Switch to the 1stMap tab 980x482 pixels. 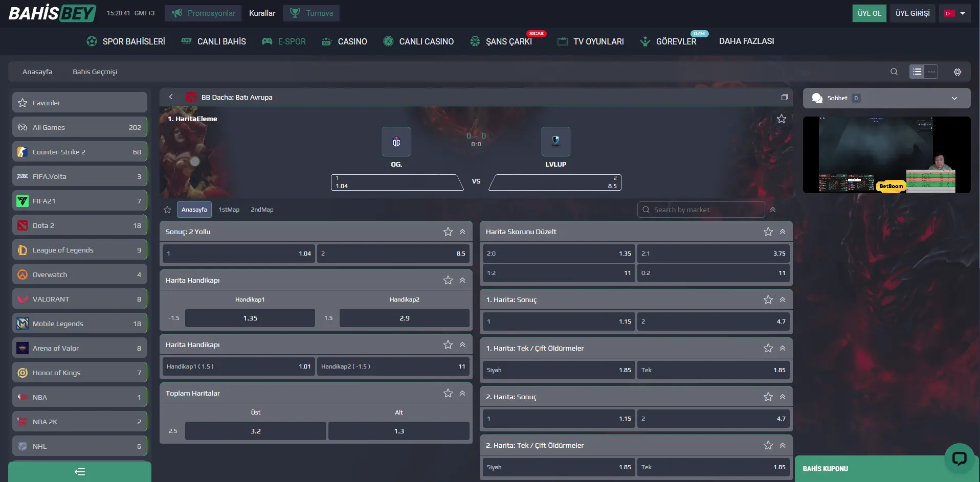click(229, 210)
